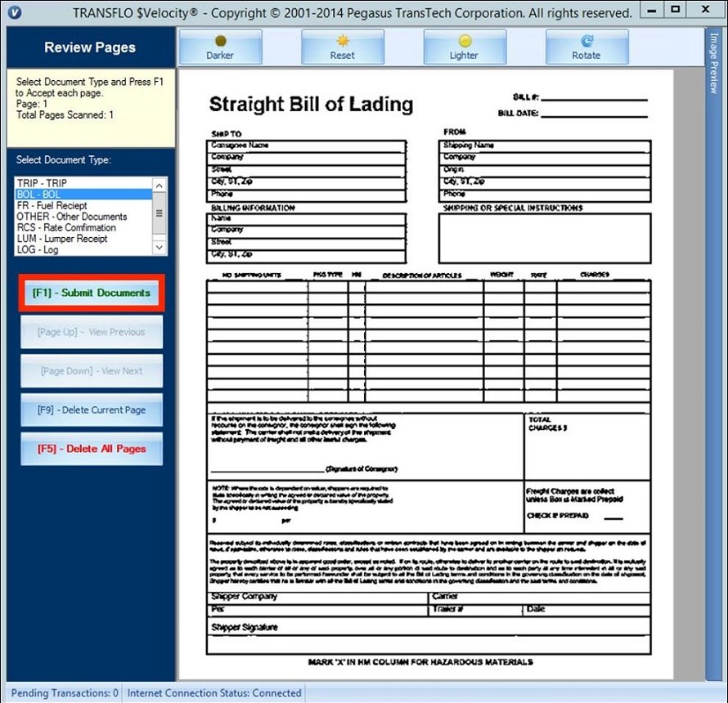Delete the current page with the F9 button
Screen dimensions: 728x703
click(92, 410)
